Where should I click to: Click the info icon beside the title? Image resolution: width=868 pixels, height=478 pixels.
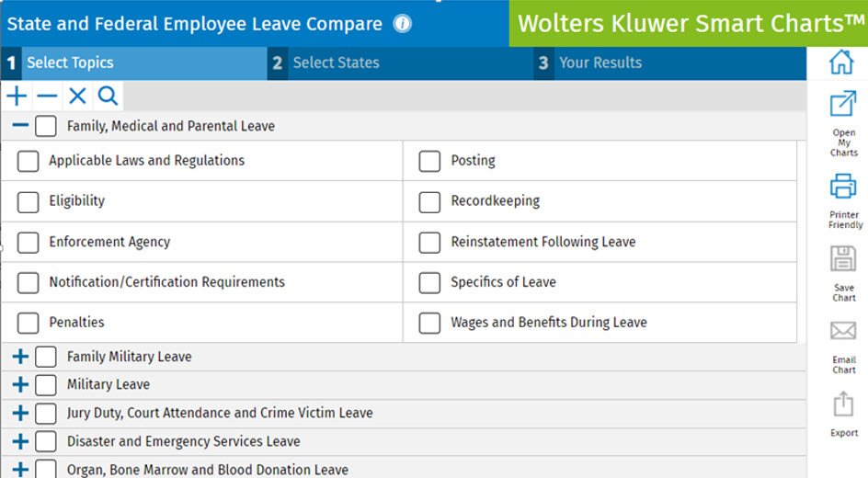(x=403, y=24)
